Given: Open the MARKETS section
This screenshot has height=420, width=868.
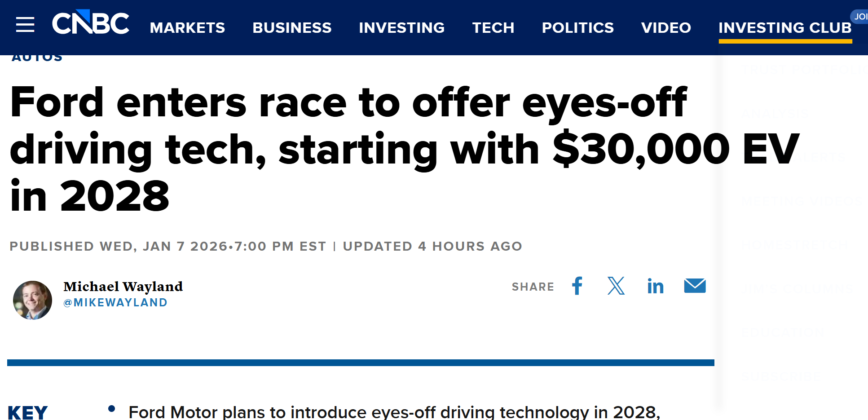Looking at the screenshot, I should pyautogui.click(x=187, y=27).
